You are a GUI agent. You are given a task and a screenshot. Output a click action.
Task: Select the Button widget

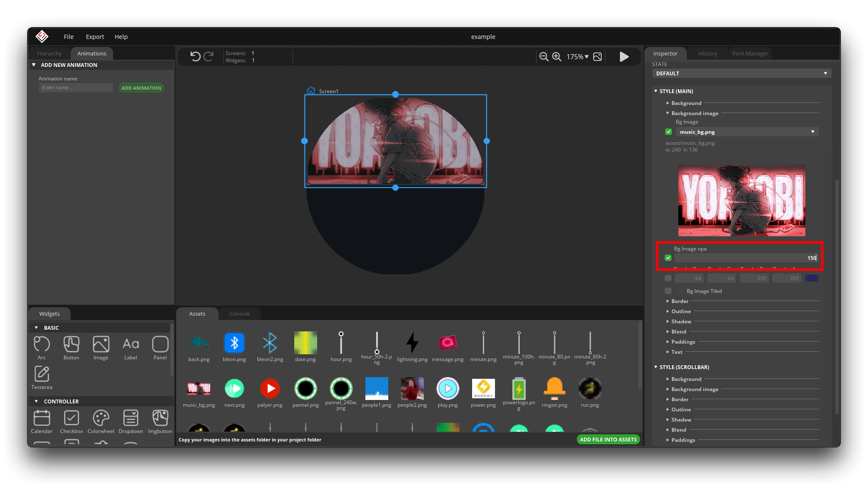[71, 348]
